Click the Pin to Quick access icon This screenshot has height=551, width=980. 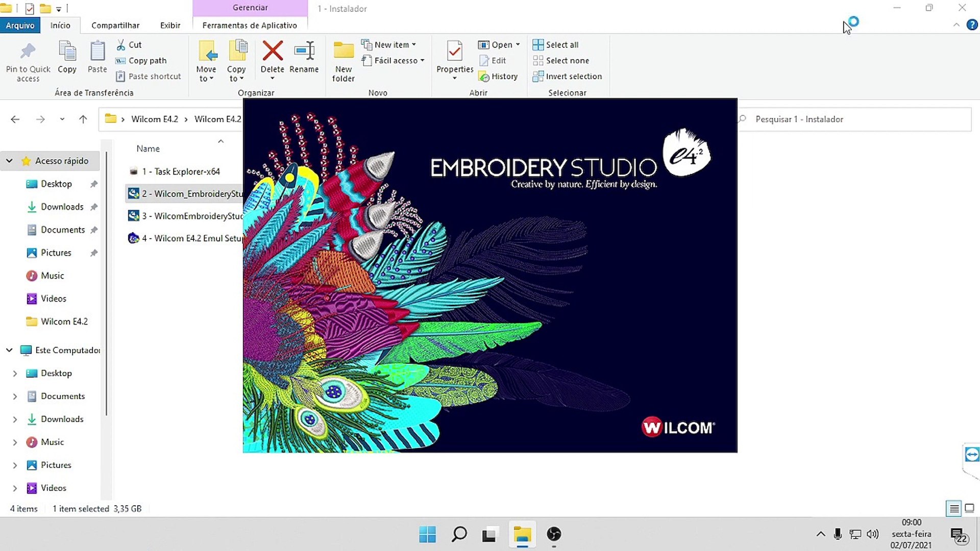coord(28,51)
